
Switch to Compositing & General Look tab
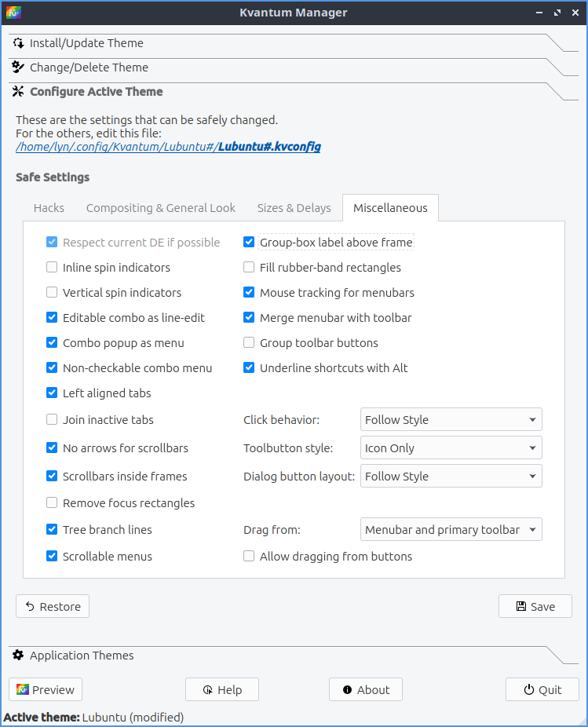tap(161, 208)
